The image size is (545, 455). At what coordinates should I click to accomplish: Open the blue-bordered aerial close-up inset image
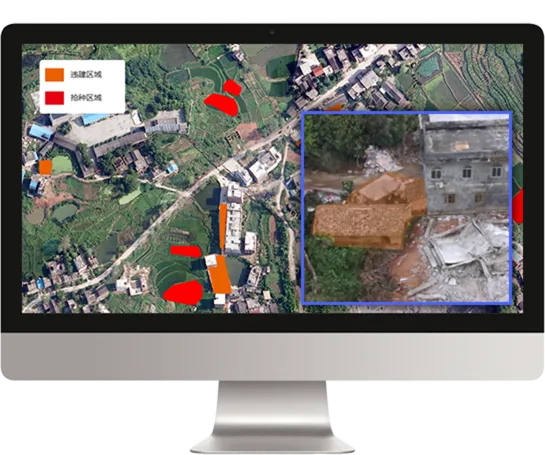pyautogui.click(x=407, y=208)
